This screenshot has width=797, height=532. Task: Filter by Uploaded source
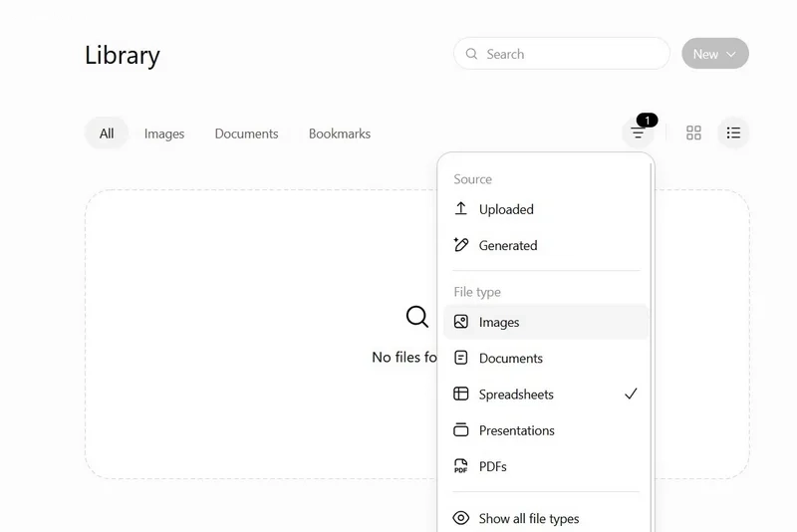pyautogui.click(x=546, y=209)
